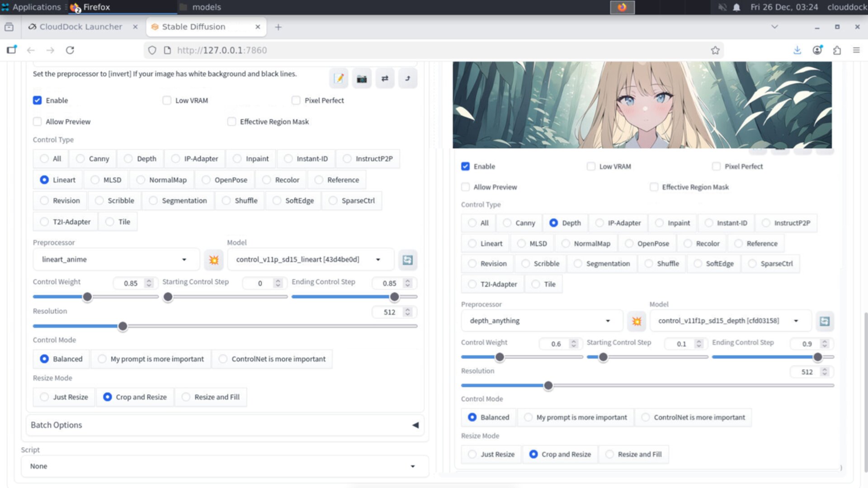Viewport: 868px width, 488px height.
Task: Click the webcam camera icon
Action: (x=362, y=79)
